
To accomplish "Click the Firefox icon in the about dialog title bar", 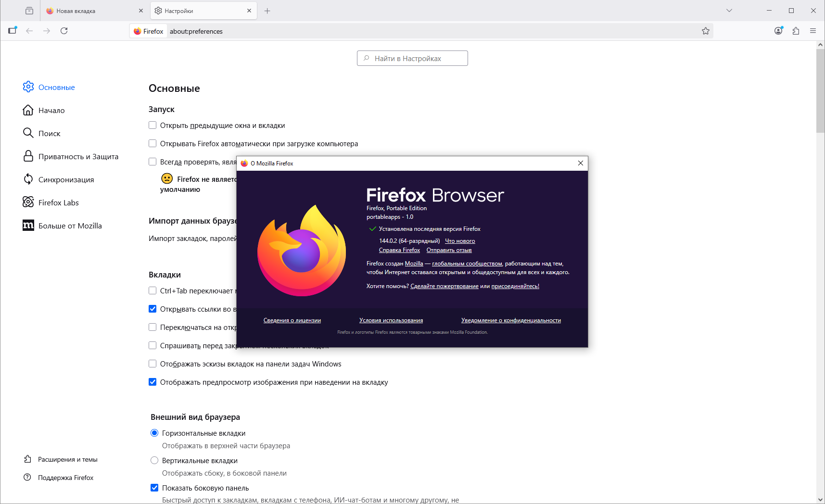I will [244, 164].
